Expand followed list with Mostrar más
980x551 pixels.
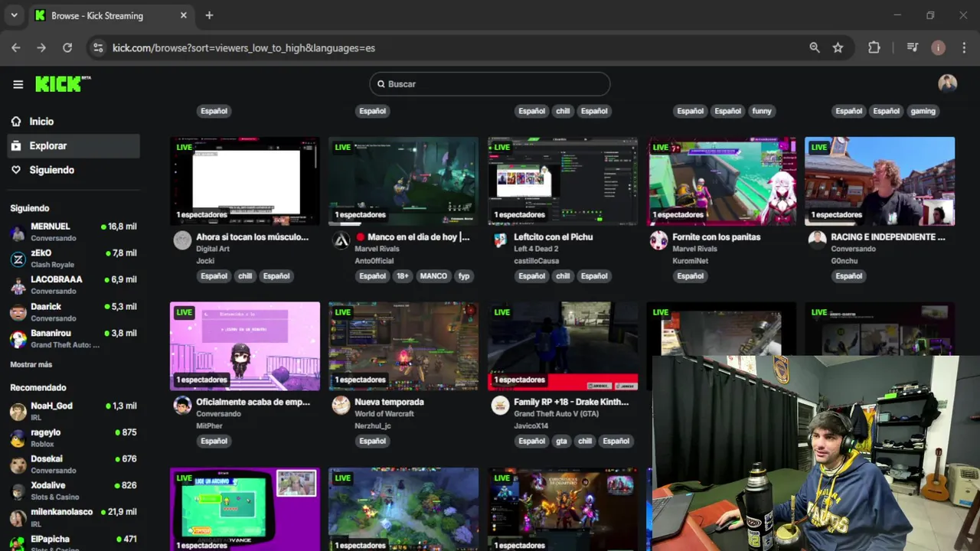[31, 364]
